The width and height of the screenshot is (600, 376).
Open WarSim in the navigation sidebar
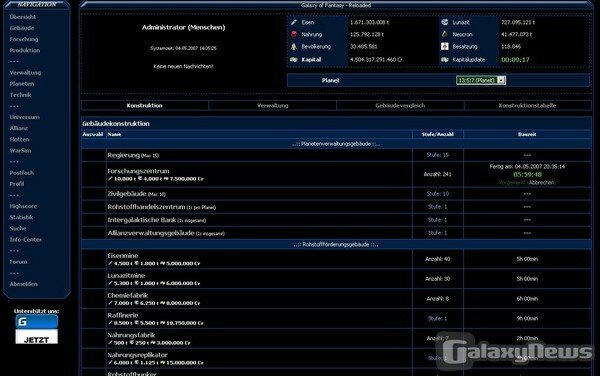[20, 150]
